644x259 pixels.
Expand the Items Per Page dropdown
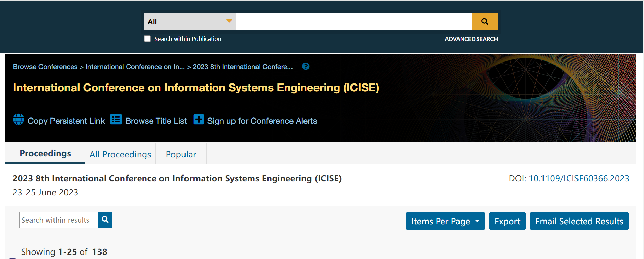445,221
